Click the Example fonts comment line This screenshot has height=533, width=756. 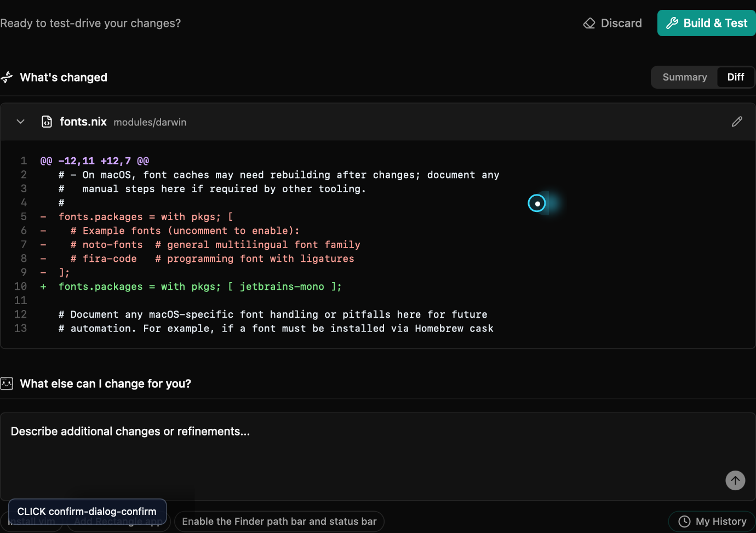(185, 231)
